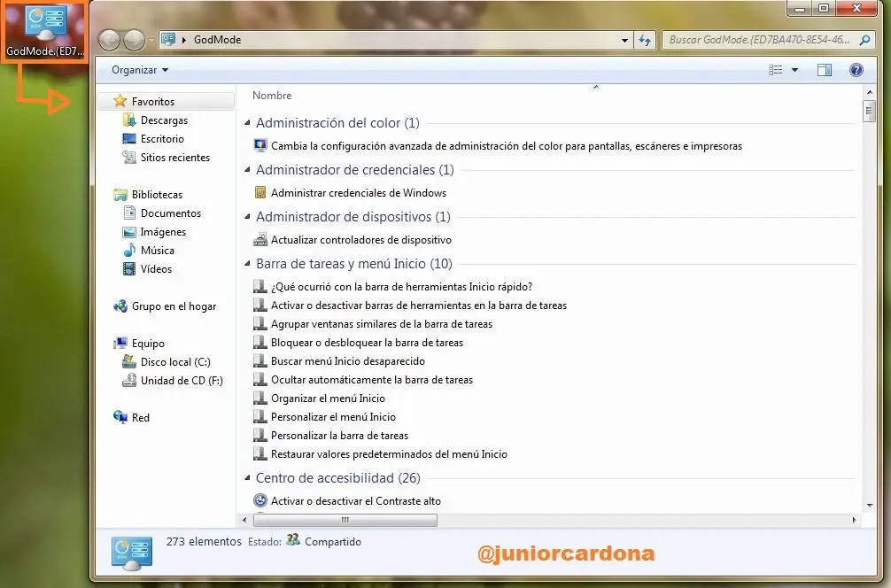Click vertical scrollbar down arrow
The width and height of the screenshot is (891, 588).
[869, 506]
